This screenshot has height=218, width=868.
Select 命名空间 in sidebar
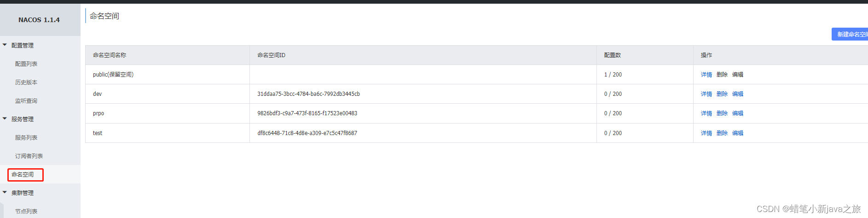pos(23,175)
